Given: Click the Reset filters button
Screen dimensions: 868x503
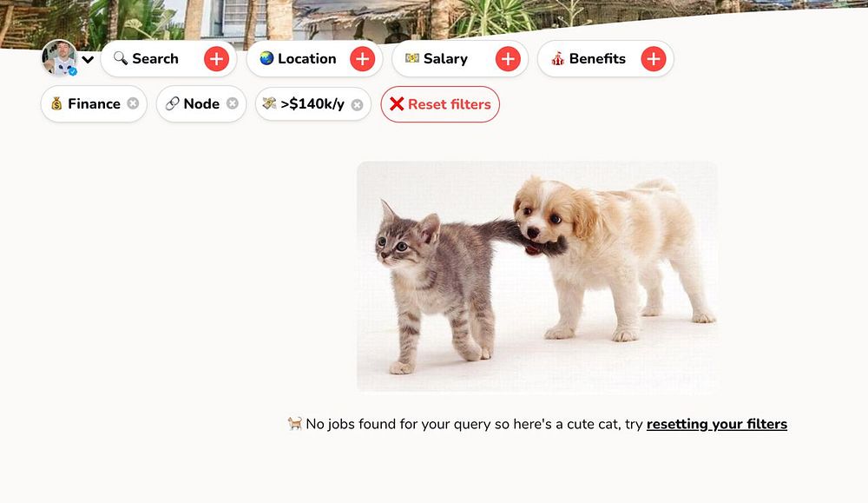Looking at the screenshot, I should click(440, 104).
